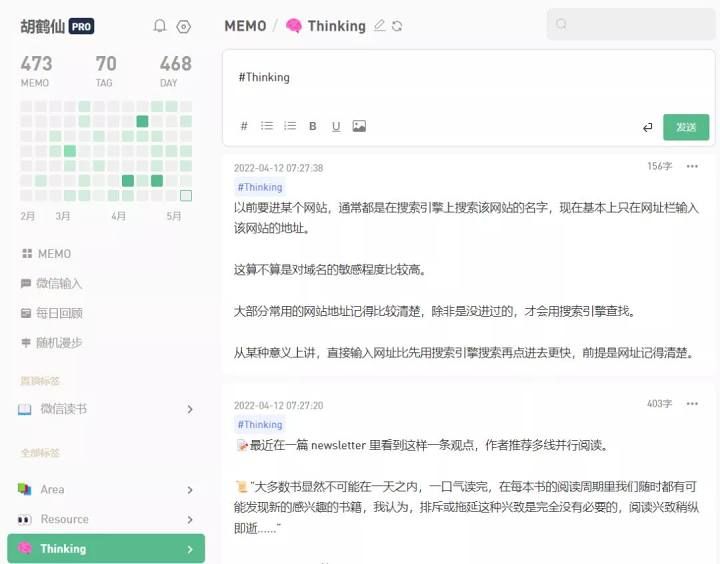The image size is (720, 564).
Task: Click #Thinking tag on 07:27:20 memo
Action: coord(260,424)
